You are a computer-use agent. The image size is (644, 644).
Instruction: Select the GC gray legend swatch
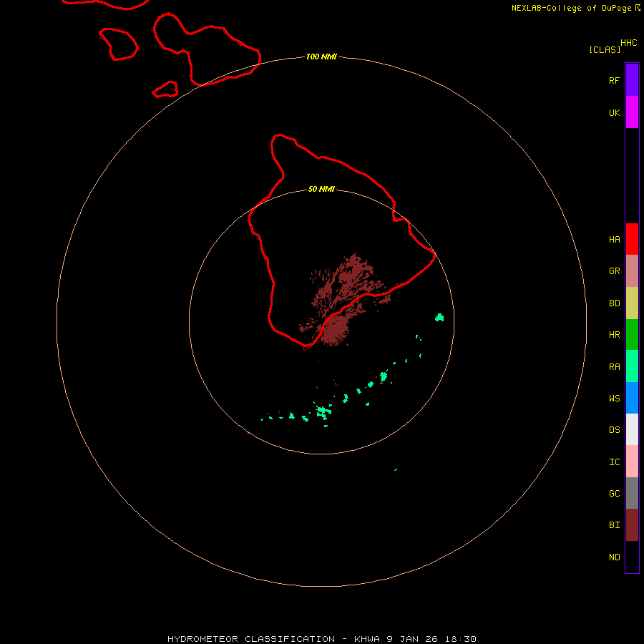coord(632,493)
